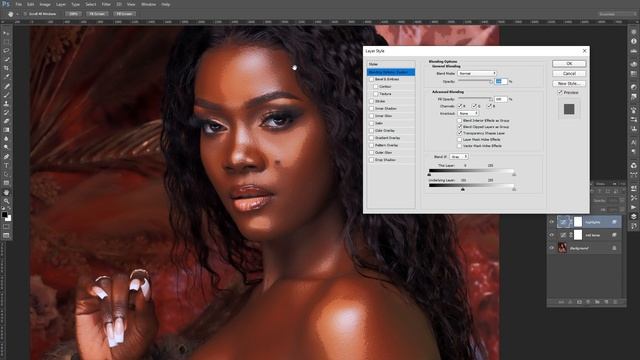Select the Eraser tool
This screenshot has height=360, width=640.
pos(6,121)
